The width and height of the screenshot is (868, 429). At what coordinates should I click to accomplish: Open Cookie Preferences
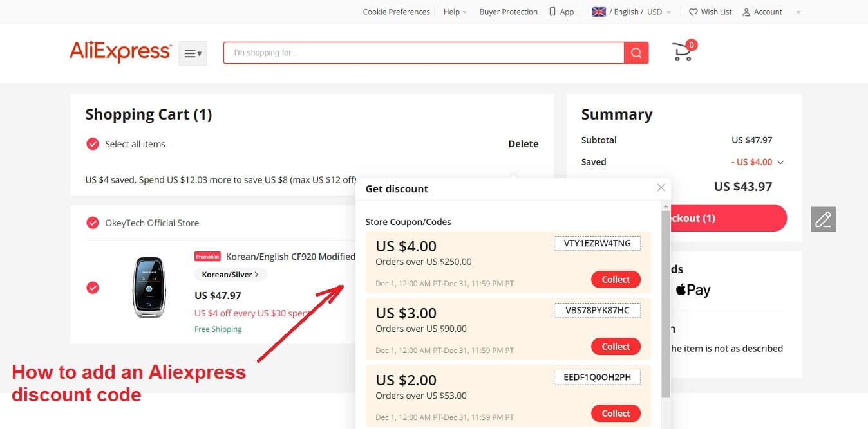pyautogui.click(x=396, y=12)
